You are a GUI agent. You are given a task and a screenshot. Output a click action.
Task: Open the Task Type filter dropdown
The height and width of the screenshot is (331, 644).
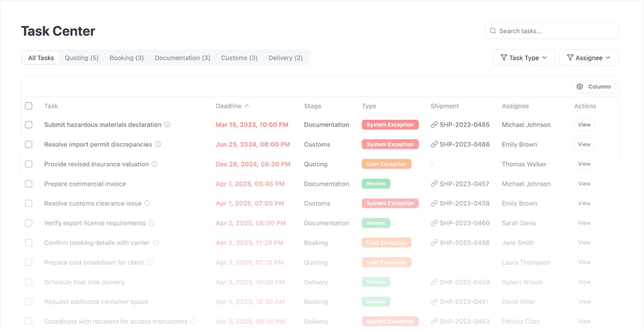(x=524, y=58)
